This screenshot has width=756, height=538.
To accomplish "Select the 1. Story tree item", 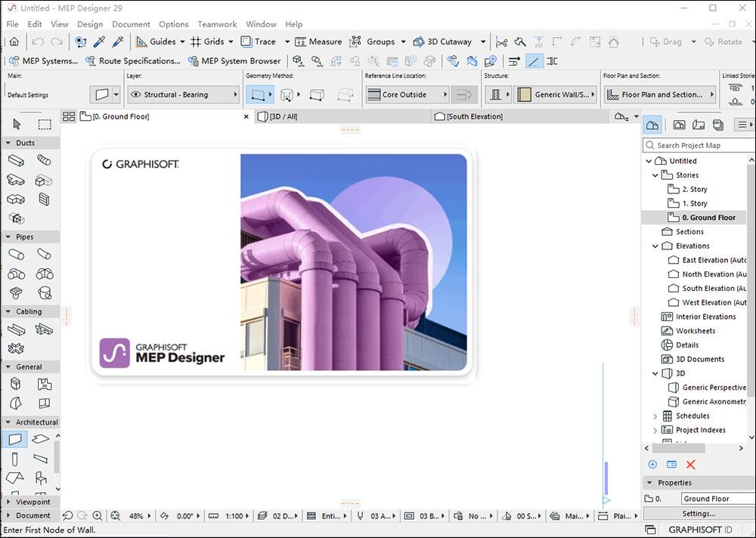I will pyautogui.click(x=695, y=203).
